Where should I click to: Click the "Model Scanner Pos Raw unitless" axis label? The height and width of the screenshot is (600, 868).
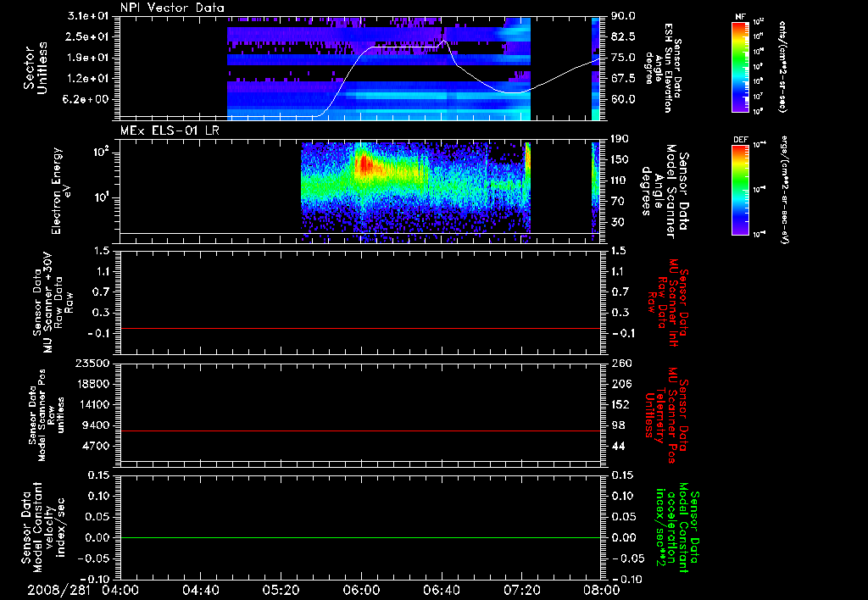tap(47, 415)
